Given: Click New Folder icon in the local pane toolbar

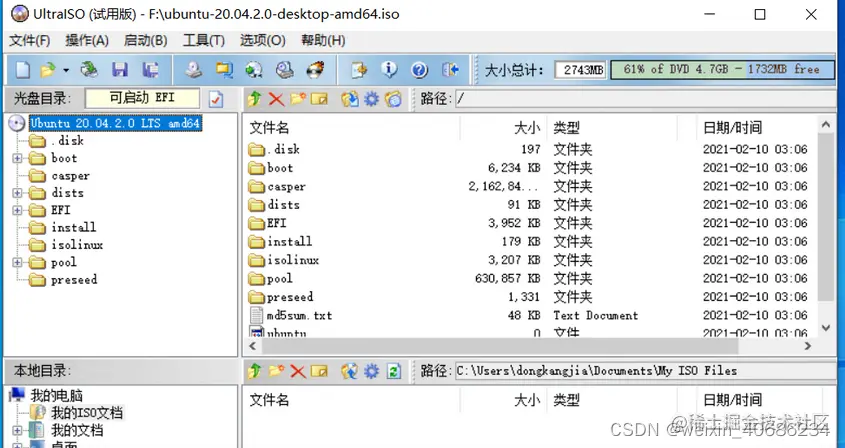Looking at the screenshot, I should 276,371.
